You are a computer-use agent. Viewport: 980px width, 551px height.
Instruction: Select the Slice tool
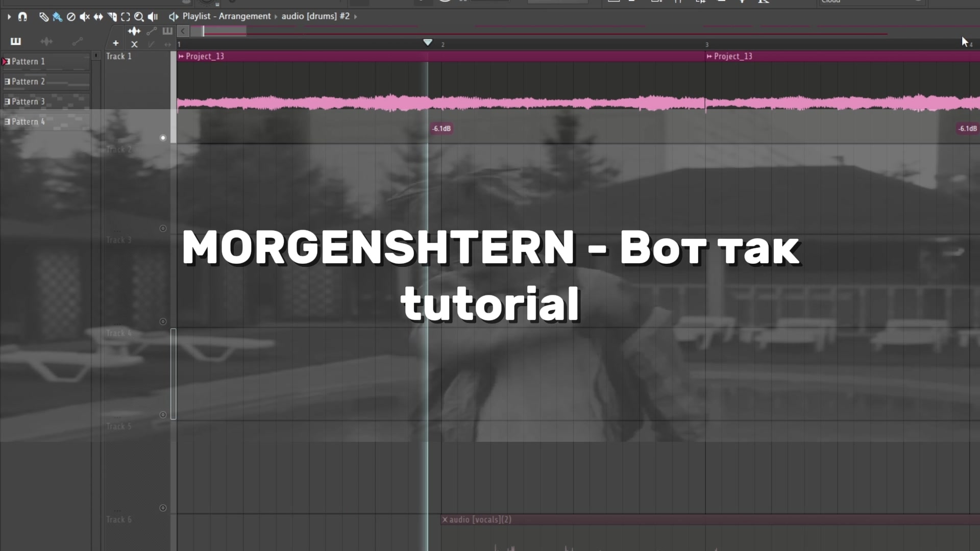(x=112, y=17)
